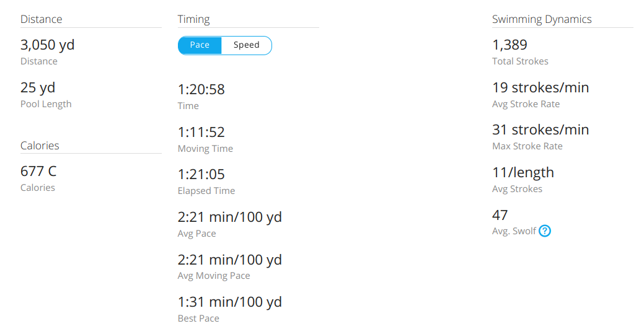Click the 31 strokes/min Max Stroke Rate value
This screenshot has height=334, width=644.
point(540,130)
